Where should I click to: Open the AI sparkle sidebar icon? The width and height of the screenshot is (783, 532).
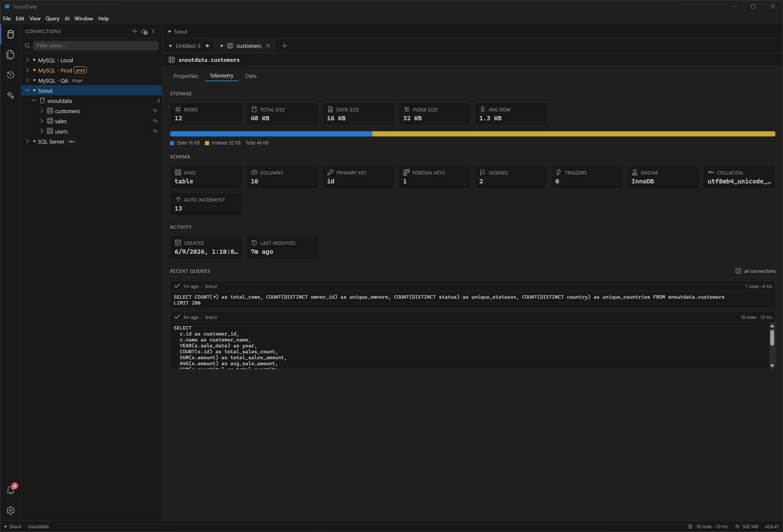(11, 95)
